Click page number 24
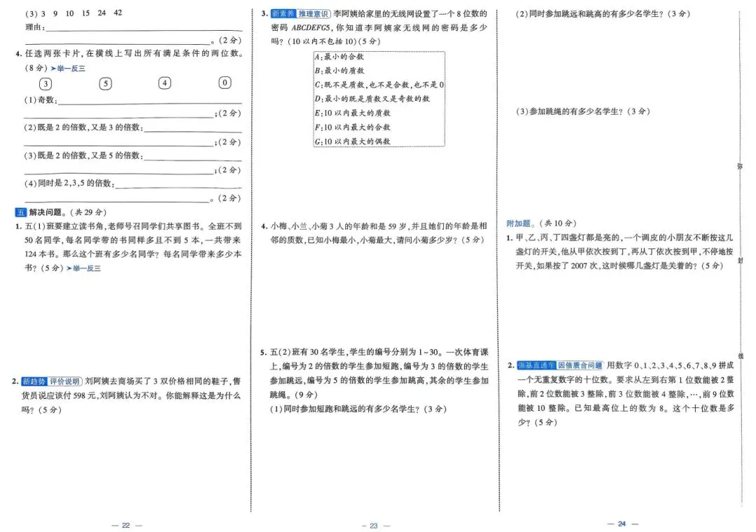756x532 pixels. coord(622,524)
